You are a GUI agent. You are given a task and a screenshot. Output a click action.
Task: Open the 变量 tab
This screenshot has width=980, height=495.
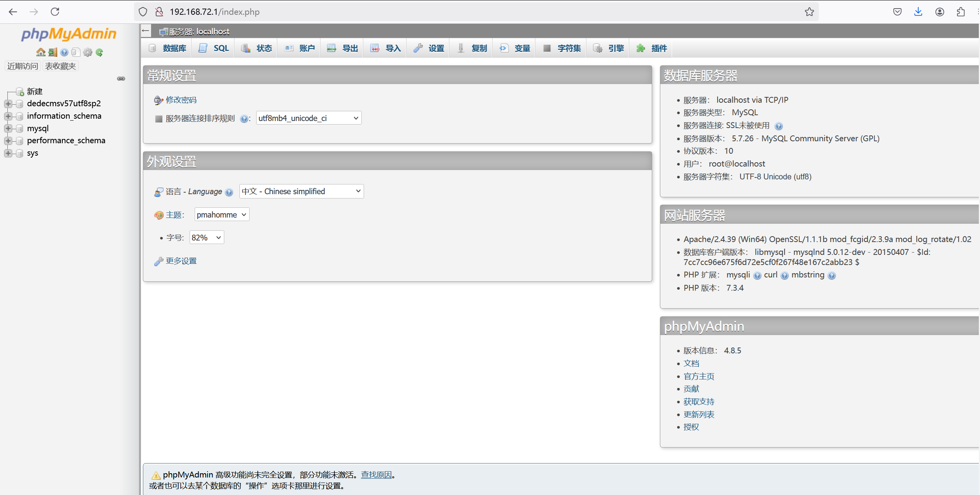click(515, 48)
